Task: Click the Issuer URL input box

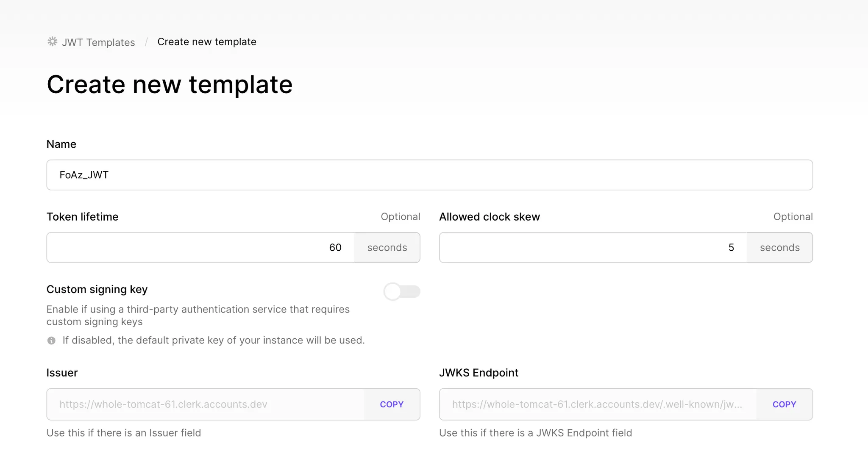Action: (203, 404)
